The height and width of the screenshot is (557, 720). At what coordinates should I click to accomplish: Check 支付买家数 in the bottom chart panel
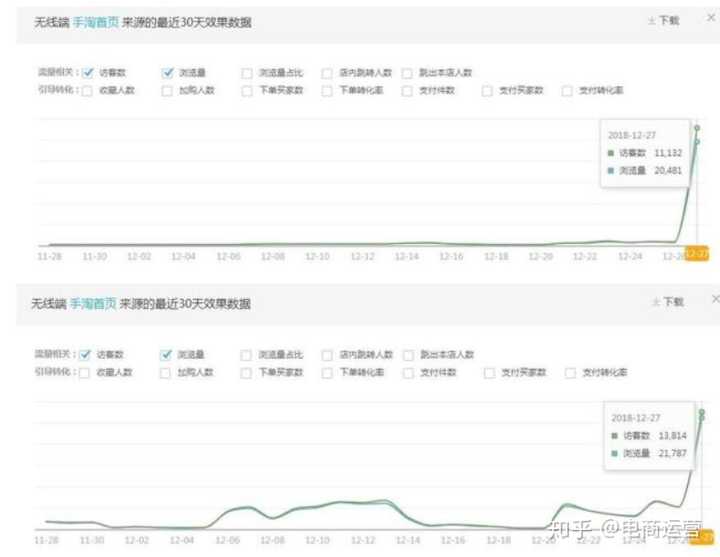pos(489,372)
